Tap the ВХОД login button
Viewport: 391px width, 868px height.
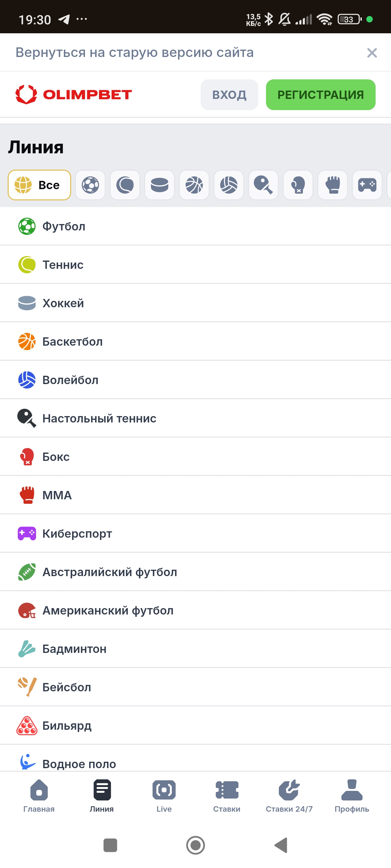229,95
